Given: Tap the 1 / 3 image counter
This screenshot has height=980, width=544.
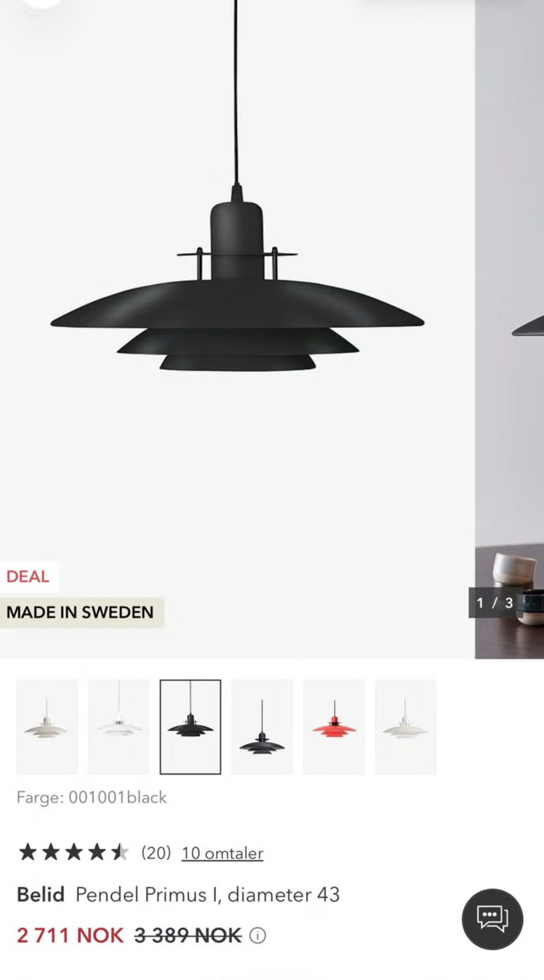Looking at the screenshot, I should pos(494,603).
